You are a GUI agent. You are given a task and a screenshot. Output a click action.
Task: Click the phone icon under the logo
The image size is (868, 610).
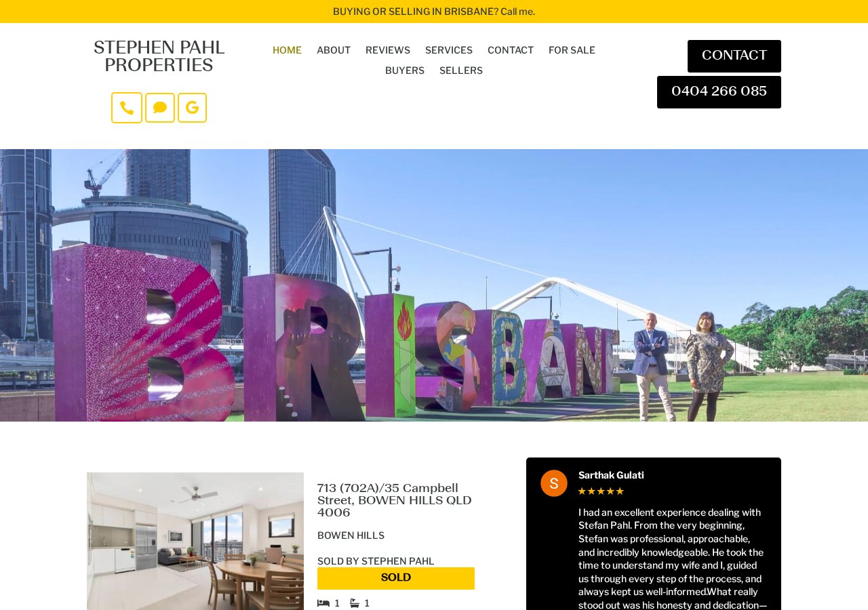point(127,108)
